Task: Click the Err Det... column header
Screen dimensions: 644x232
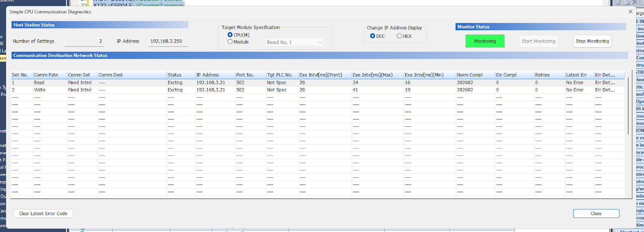Action: tap(609, 75)
